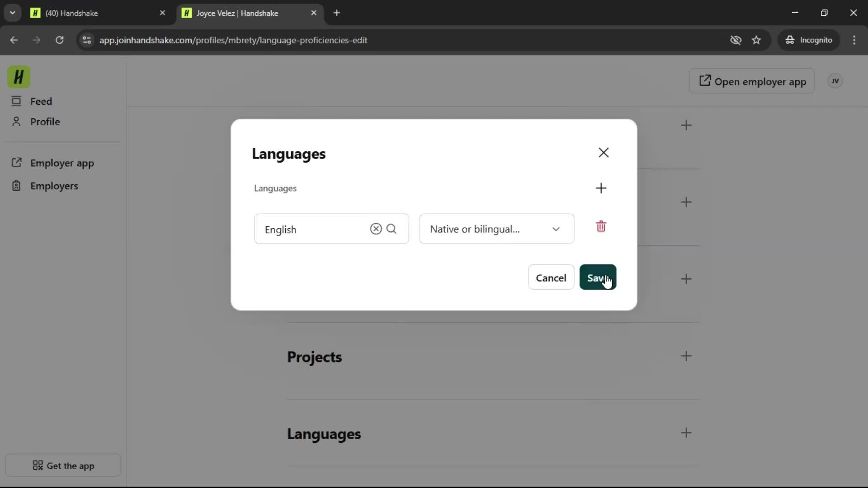Save the language changes
The width and height of the screenshot is (868, 488).
(598, 277)
